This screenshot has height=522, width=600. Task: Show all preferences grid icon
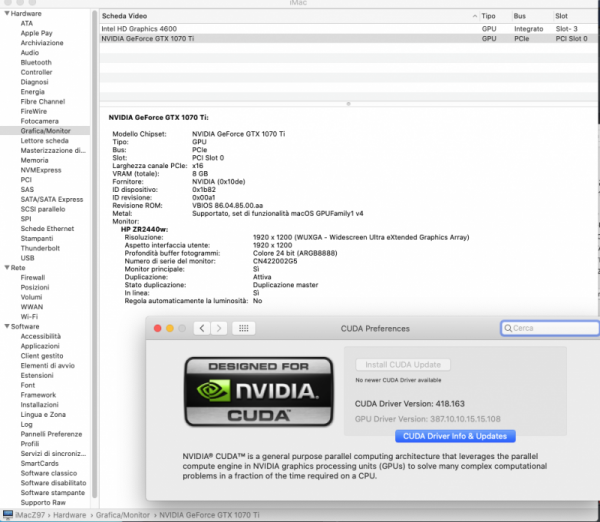tap(244, 328)
